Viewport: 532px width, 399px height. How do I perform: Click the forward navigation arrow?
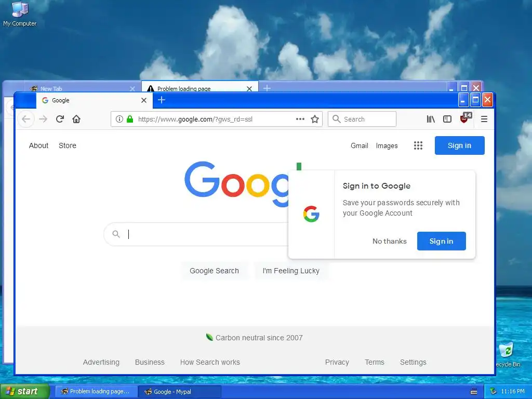(43, 119)
